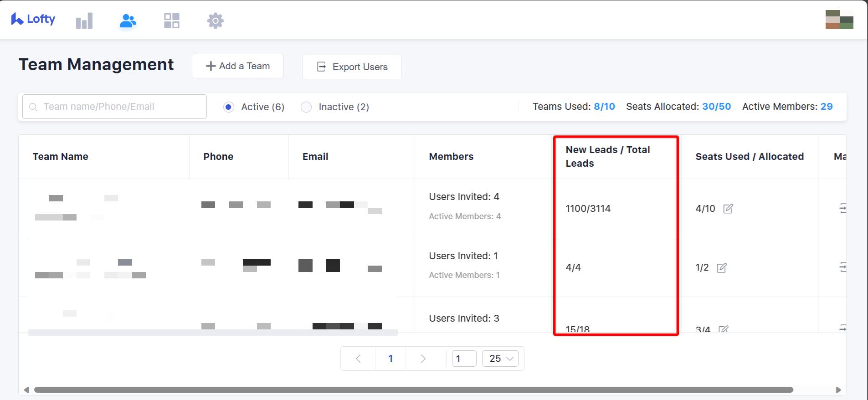Click the user avatar thumbnail
Image resolution: width=868 pixels, height=400 pixels.
pos(839,20)
